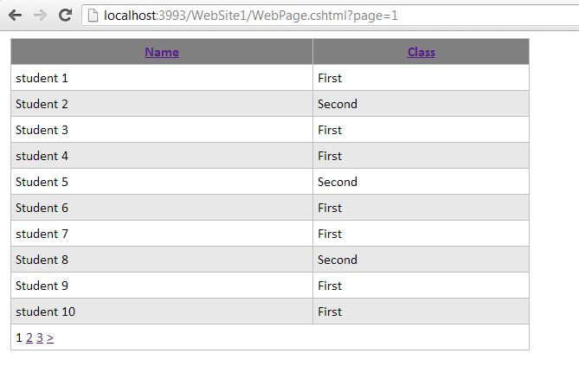Click the current page number 1
579x392 pixels.
tap(19, 337)
